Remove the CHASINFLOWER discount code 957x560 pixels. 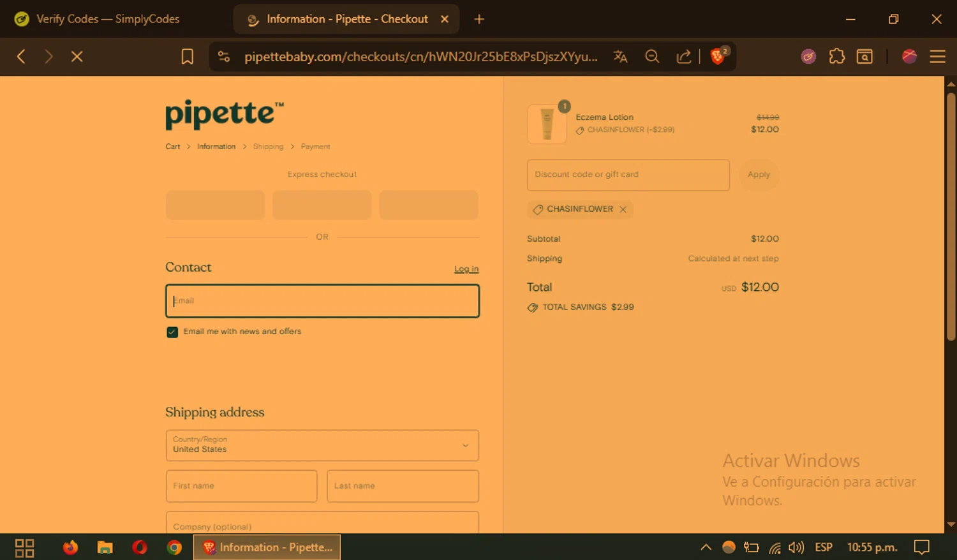623,209
